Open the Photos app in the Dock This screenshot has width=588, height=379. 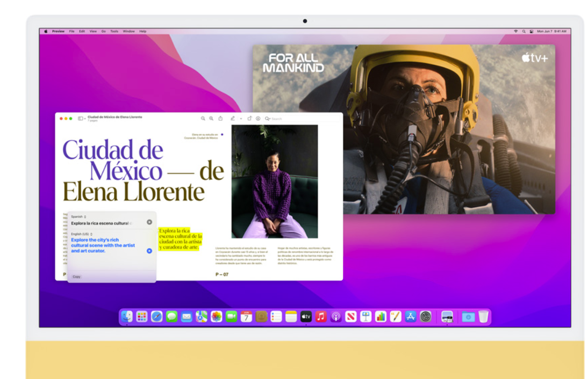[217, 317]
